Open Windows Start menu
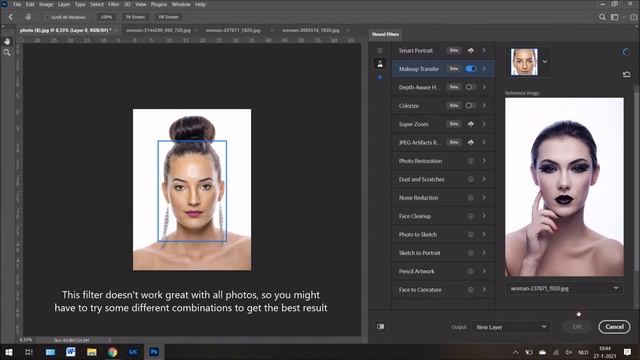Viewport: 640px width, 360px height. [x=8, y=352]
